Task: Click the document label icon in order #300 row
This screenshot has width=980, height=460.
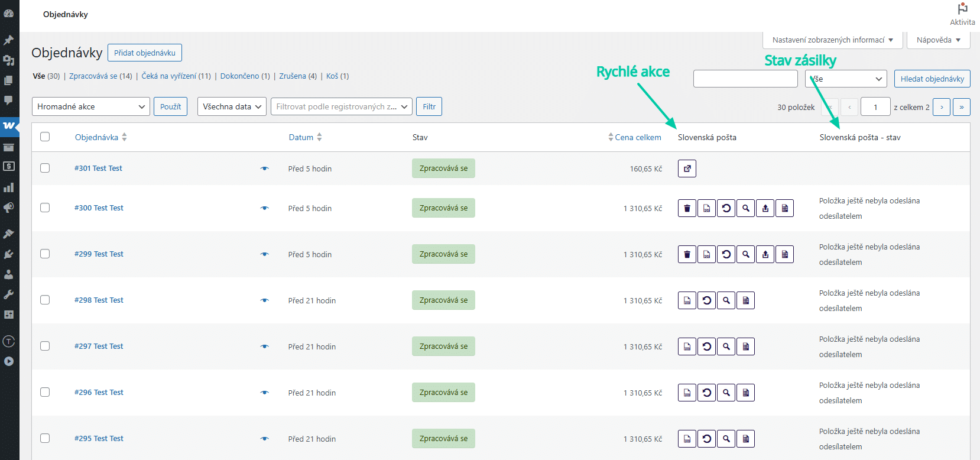Action: (706, 208)
